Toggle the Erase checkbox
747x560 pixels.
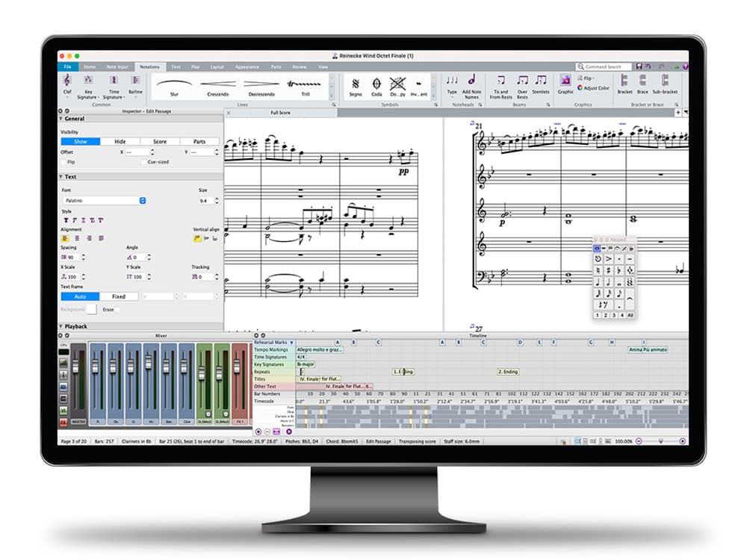[117, 310]
